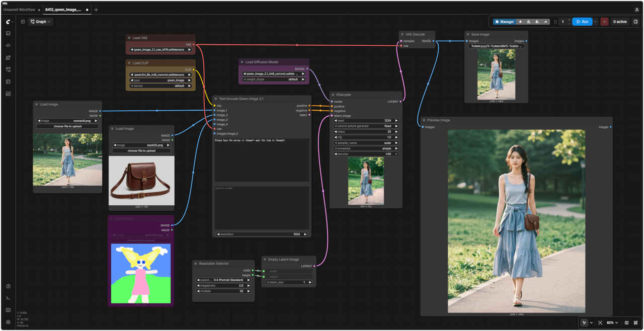Click the select mode cursor icon
The image size is (644, 331).
pos(584,322)
